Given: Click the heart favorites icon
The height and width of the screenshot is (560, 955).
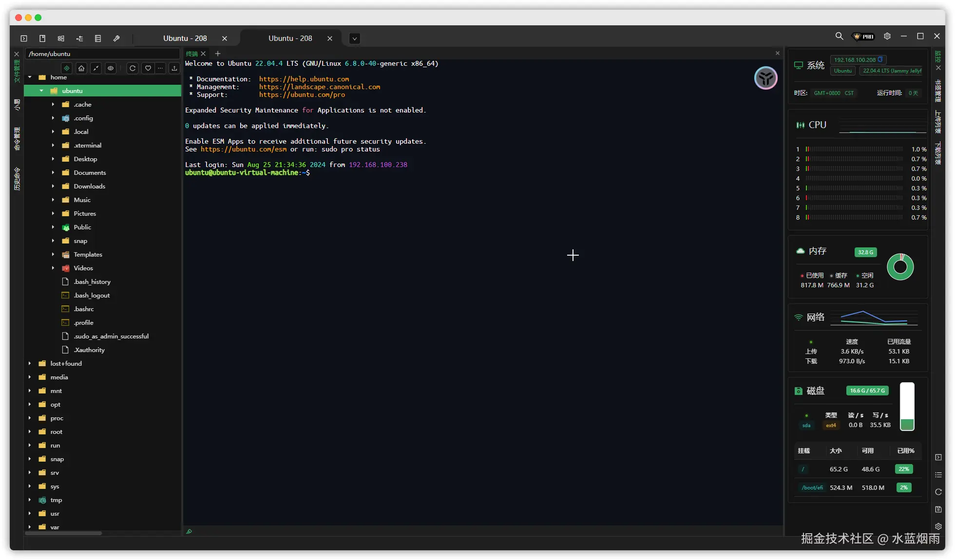Looking at the screenshot, I should coord(148,68).
